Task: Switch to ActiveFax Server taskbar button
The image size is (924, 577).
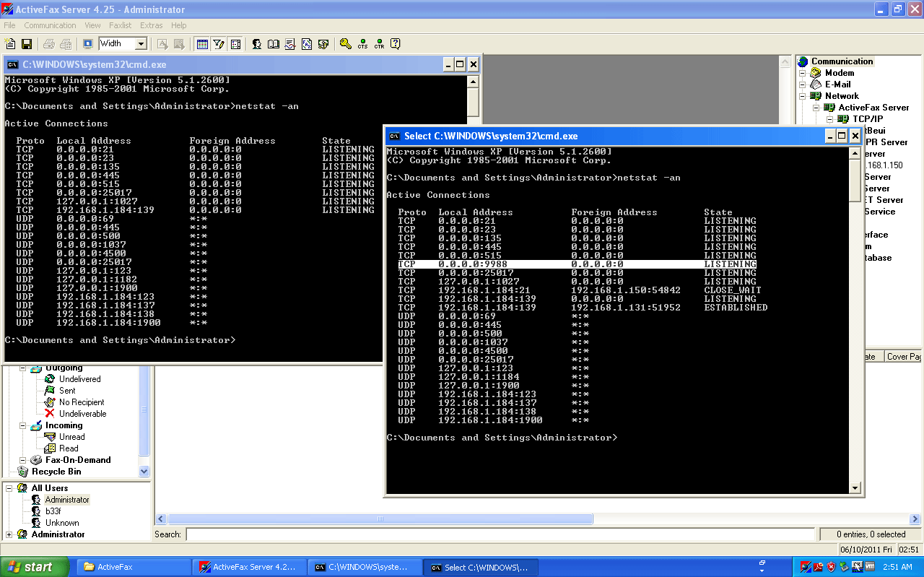Action: click(249, 567)
